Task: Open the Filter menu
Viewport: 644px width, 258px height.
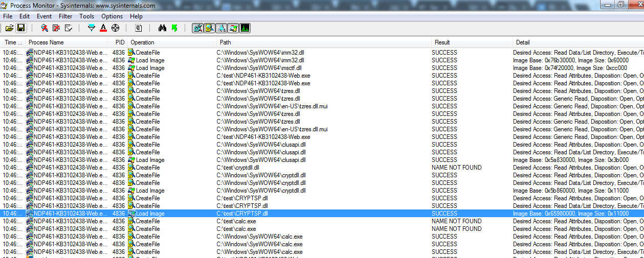Action: [65, 16]
